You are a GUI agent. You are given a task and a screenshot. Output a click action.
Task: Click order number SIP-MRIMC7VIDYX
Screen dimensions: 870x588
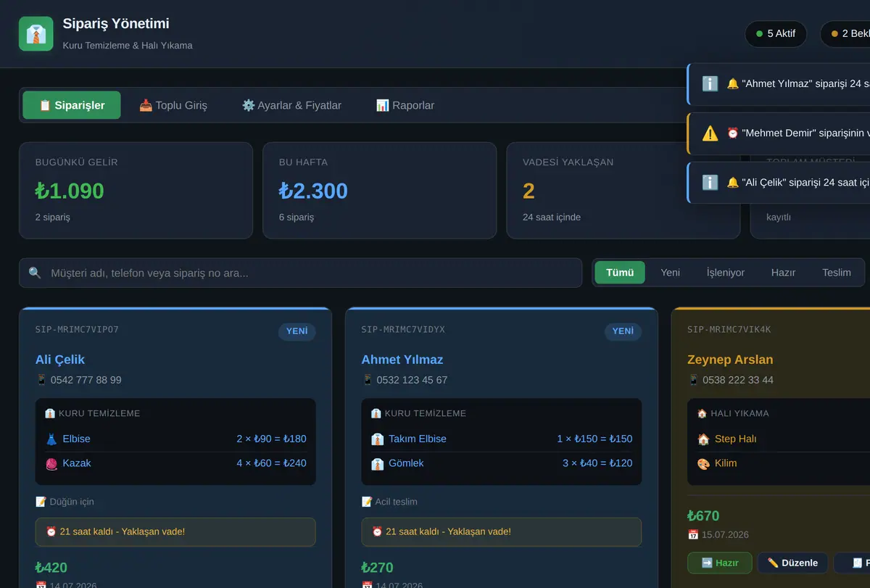pos(403,330)
